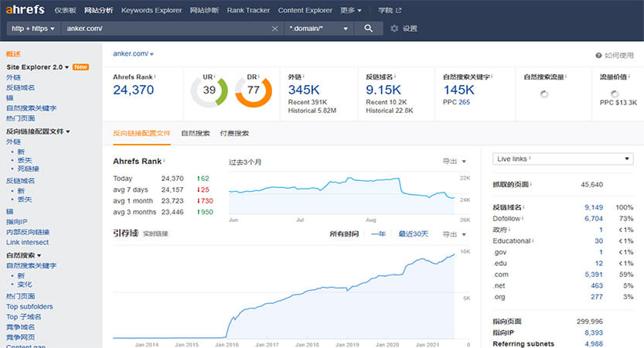Click the search magnifier button
This screenshot has height=348, width=644.
369,29
